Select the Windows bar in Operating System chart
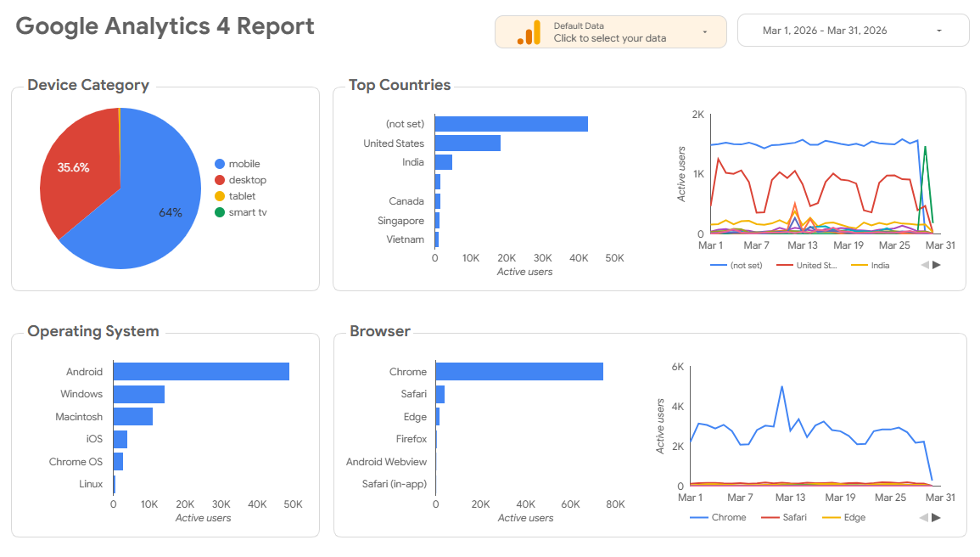The image size is (980, 557). [139, 394]
